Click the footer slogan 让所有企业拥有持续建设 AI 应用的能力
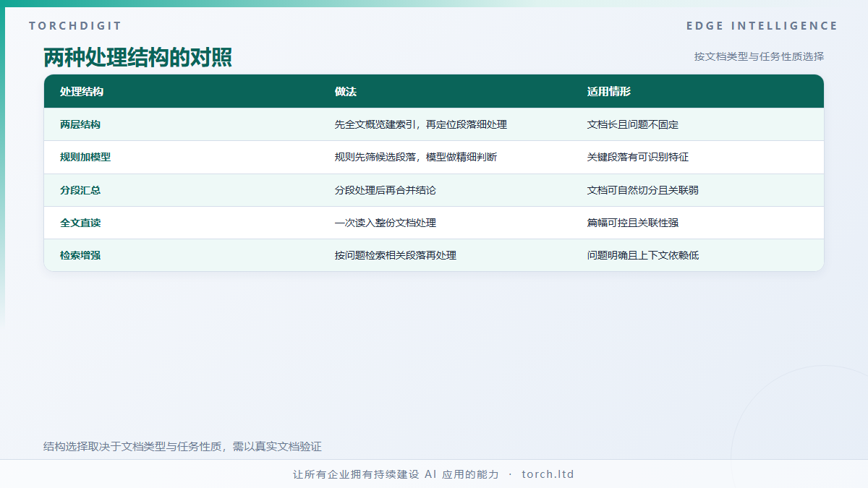The image size is (868, 488). click(396, 474)
